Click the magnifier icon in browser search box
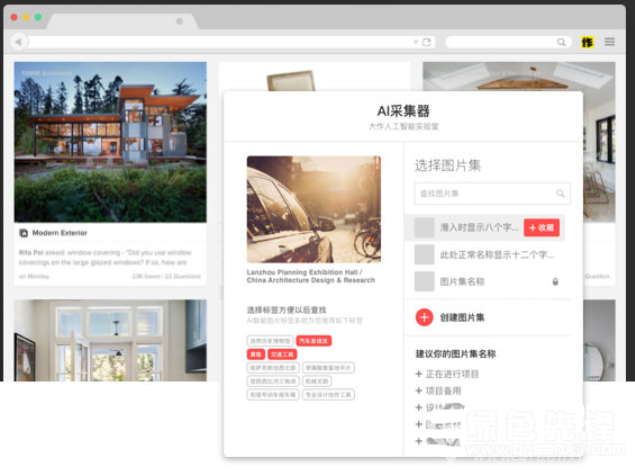Viewport: 635px width, 470px height. (x=561, y=42)
